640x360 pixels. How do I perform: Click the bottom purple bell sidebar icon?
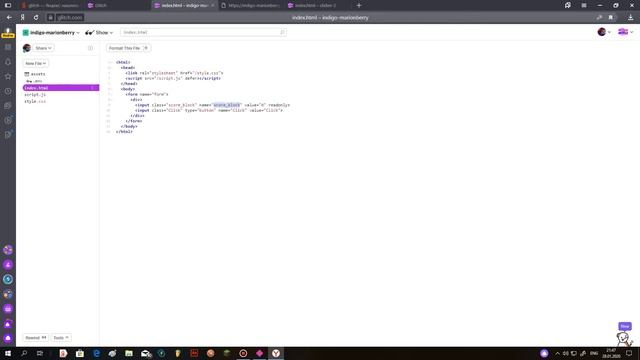tap(8, 338)
